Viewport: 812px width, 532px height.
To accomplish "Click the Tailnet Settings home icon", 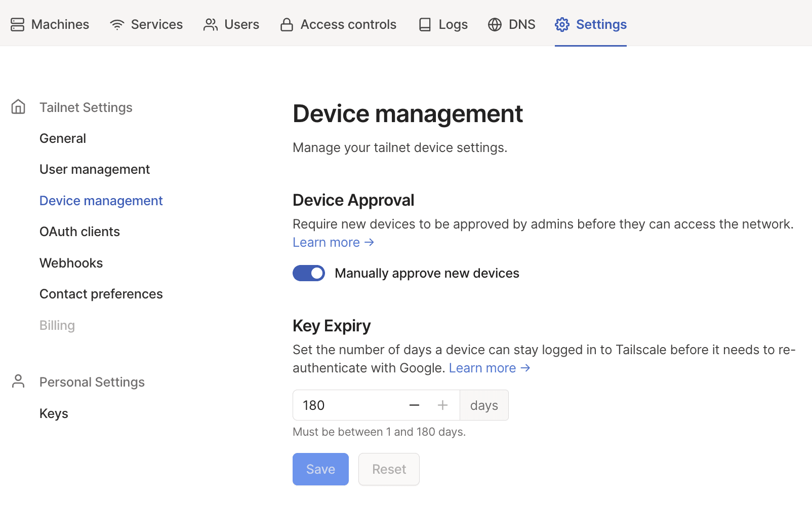I will 18,106.
